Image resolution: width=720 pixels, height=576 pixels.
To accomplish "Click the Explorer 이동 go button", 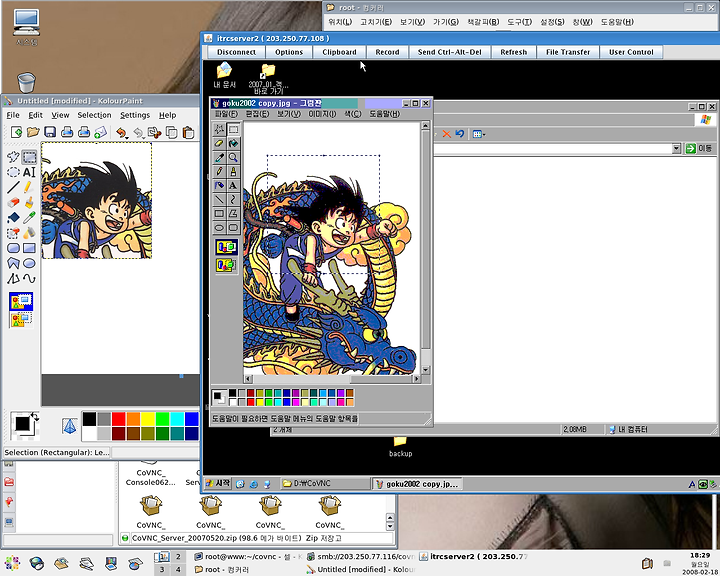I will point(699,148).
